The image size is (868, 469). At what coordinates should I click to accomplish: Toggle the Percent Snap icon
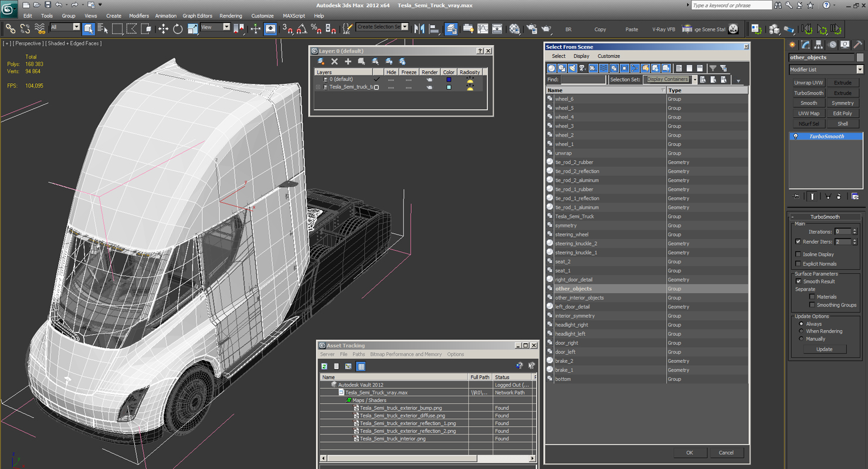[x=316, y=28]
